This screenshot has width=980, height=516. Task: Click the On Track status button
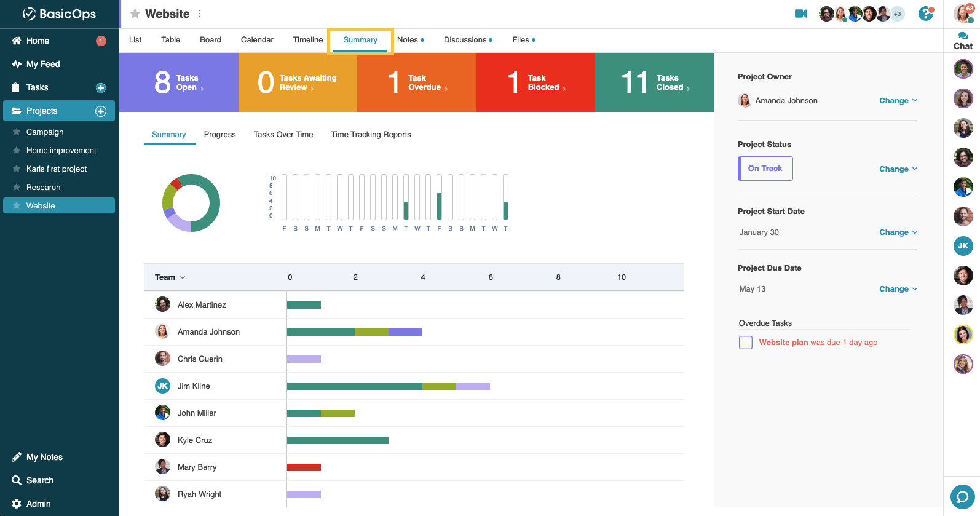(765, 169)
